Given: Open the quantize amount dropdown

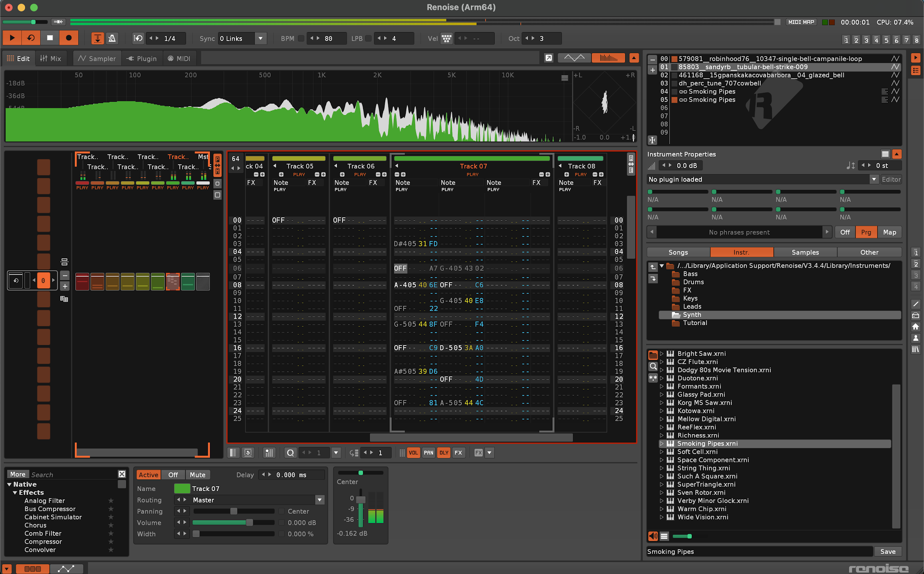Looking at the screenshot, I should 336,453.
